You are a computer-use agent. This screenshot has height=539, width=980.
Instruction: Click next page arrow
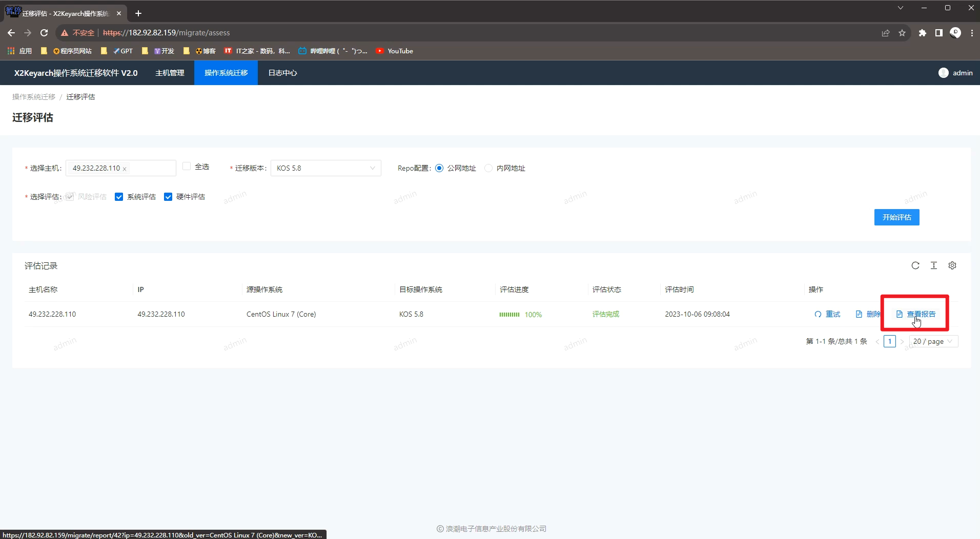pos(902,341)
